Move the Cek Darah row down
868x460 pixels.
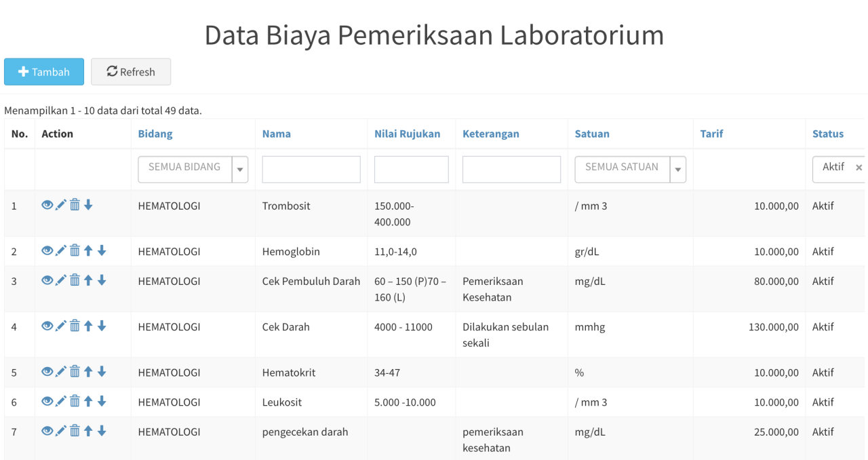tap(102, 326)
